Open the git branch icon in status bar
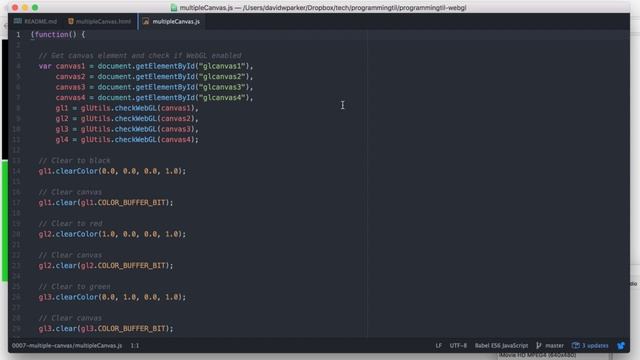Screen dimensions: 640x360 coord(539,345)
